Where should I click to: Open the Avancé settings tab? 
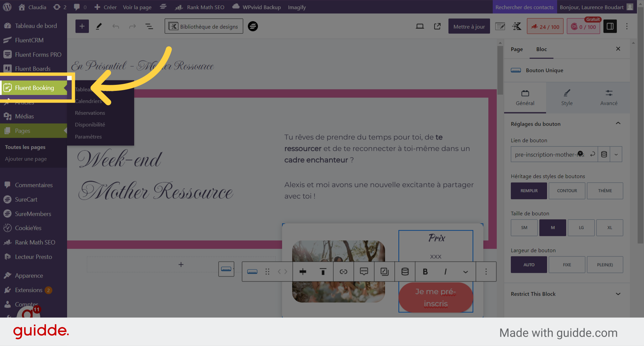[x=609, y=98]
